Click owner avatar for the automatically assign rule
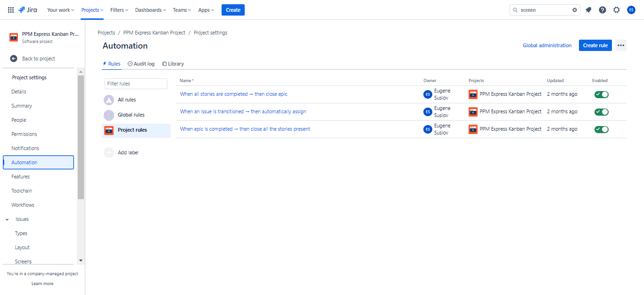The width and height of the screenshot is (644, 295). coord(428,112)
